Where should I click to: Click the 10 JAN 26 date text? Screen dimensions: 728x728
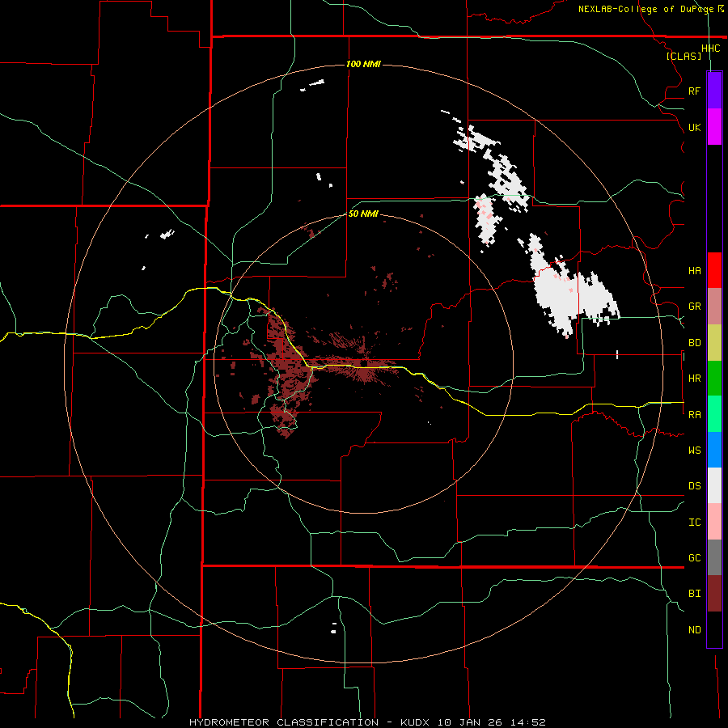click(x=472, y=722)
